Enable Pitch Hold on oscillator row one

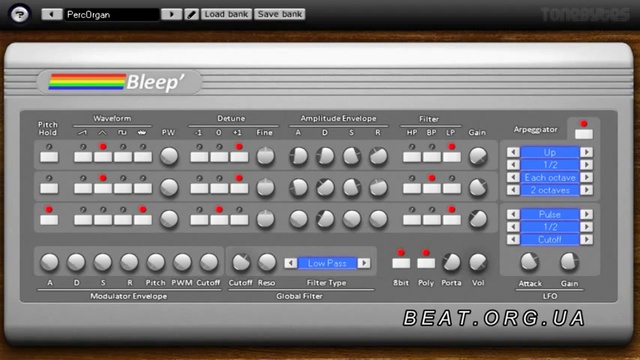coord(49,157)
